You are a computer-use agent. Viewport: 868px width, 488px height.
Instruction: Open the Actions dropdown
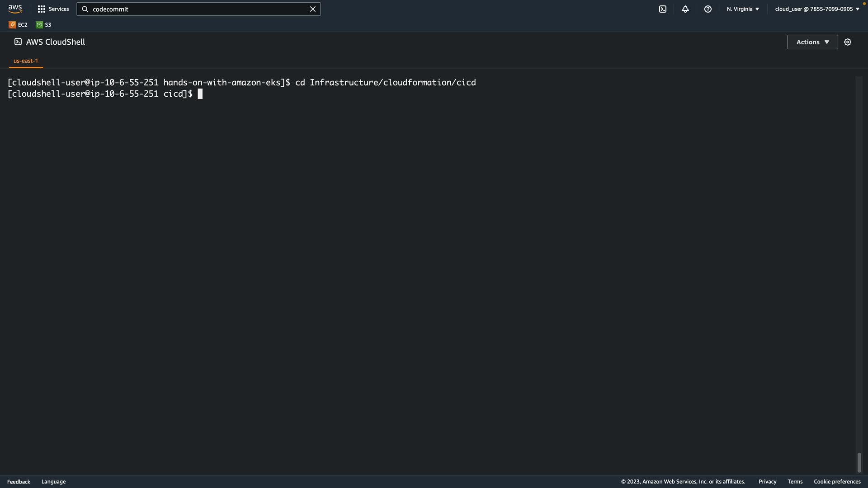(812, 42)
